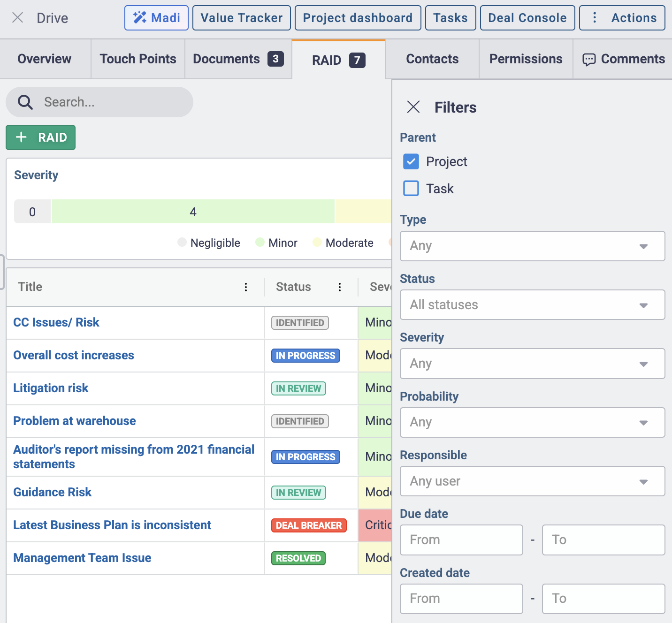Click the Documents count badge 3
Image resolution: width=672 pixels, height=623 pixels.
[275, 59]
